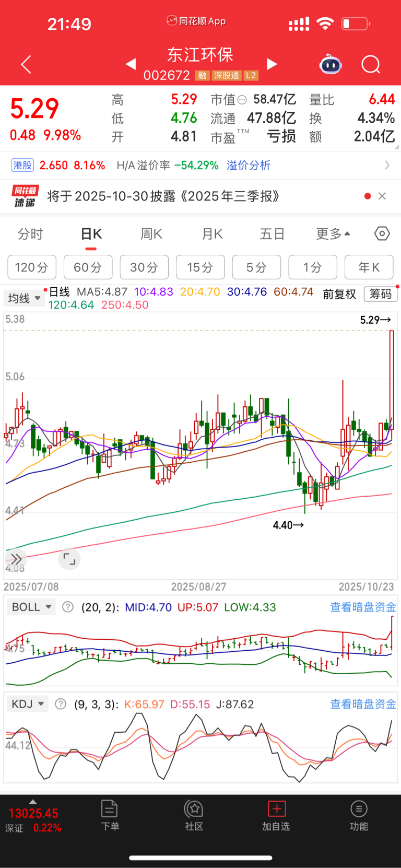Open 查看暗盘资金 link in BOLL panel
401x868 pixels.
tap(363, 607)
